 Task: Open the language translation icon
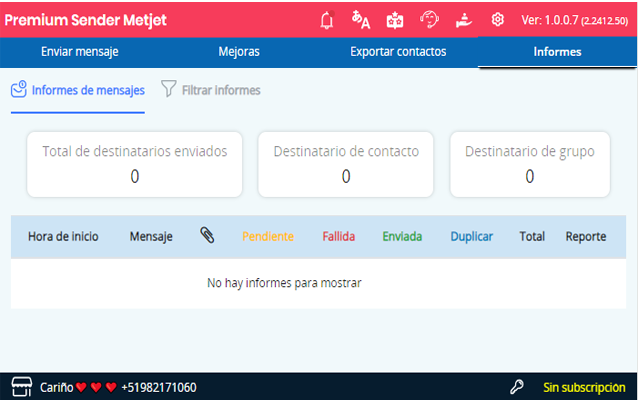361,20
